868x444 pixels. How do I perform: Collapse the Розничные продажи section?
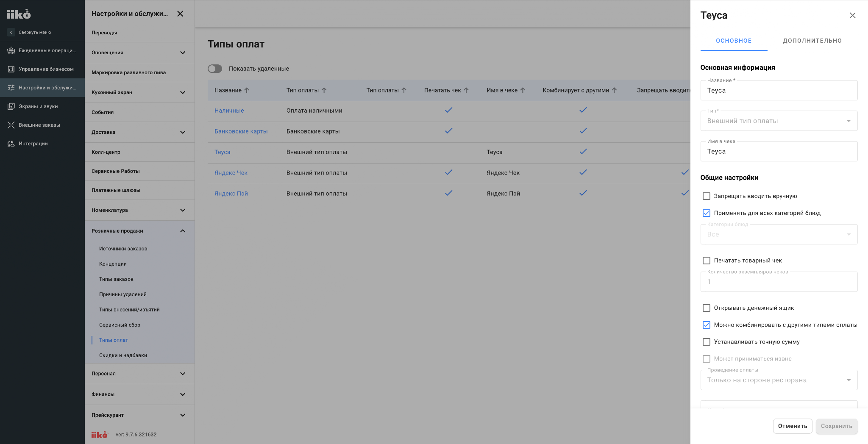tap(183, 231)
